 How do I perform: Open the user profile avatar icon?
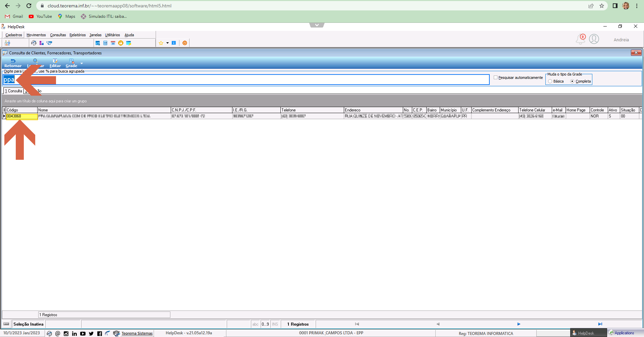[x=594, y=39]
